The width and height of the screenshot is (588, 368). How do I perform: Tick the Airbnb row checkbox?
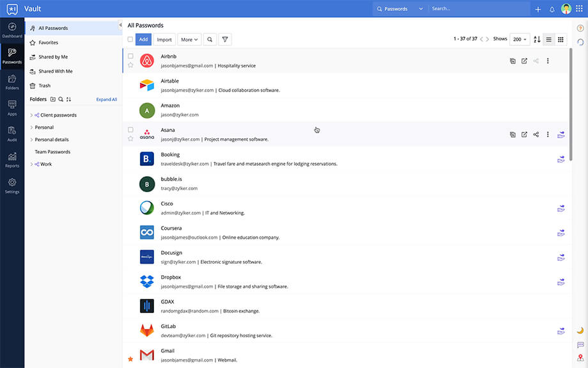tap(130, 56)
